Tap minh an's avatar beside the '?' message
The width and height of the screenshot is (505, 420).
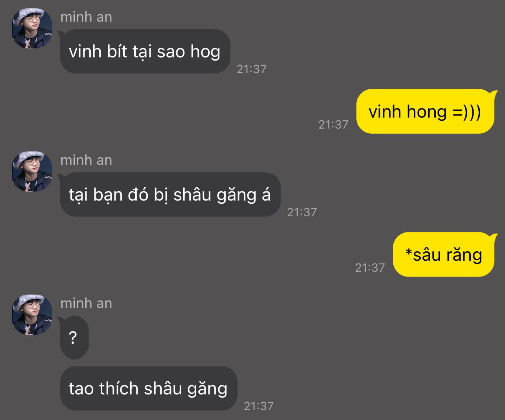(32, 315)
